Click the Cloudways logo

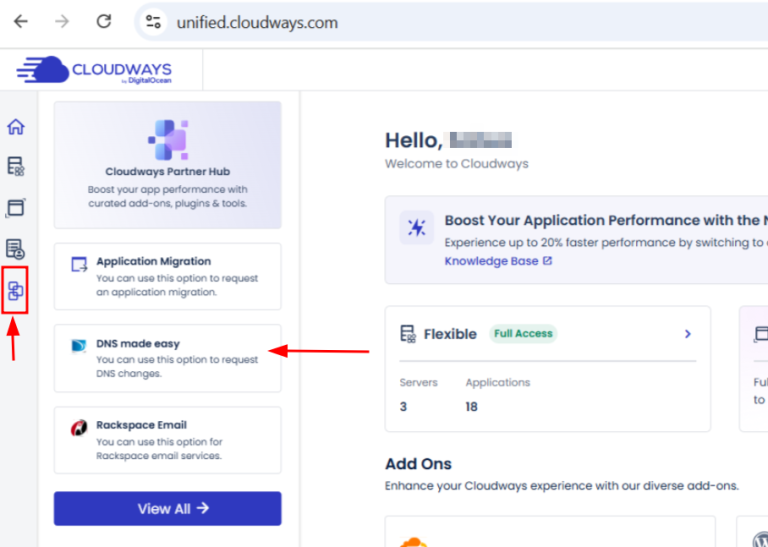pos(96,70)
